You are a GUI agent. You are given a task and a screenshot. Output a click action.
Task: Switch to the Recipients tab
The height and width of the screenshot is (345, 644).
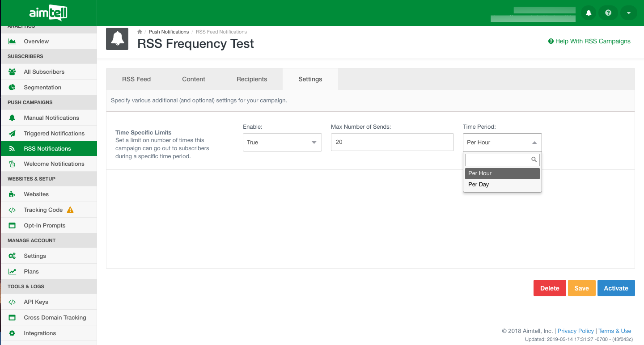pyautogui.click(x=252, y=79)
